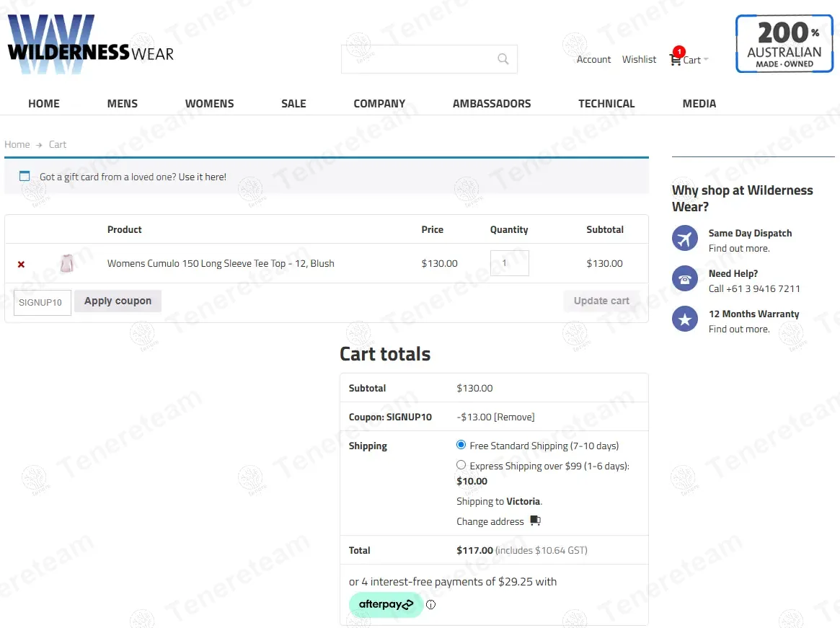
Task: Click the red remove item cross
Action: [x=21, y=265]
